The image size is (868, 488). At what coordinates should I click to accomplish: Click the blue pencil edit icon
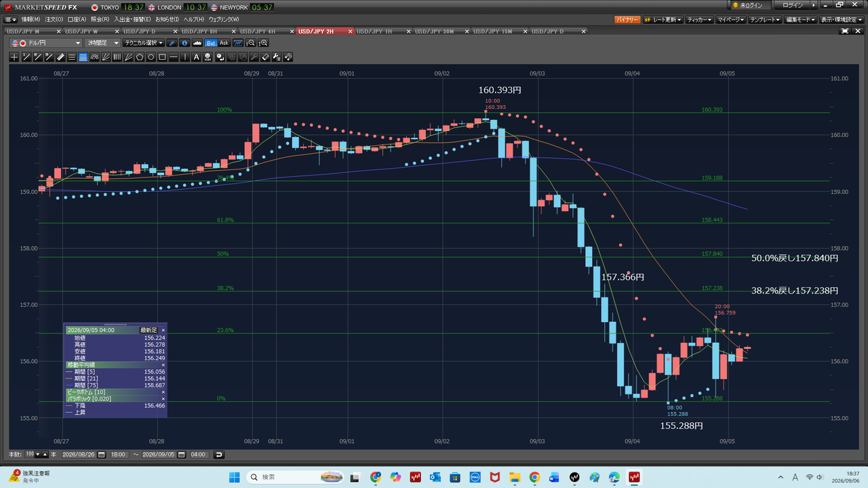[172, 43]
